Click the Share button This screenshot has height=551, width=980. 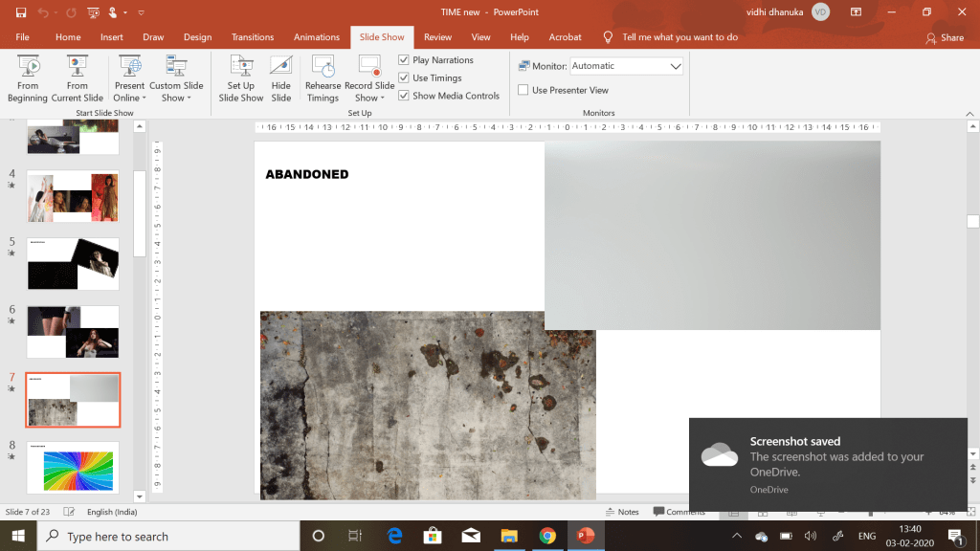tap(945, 38)
